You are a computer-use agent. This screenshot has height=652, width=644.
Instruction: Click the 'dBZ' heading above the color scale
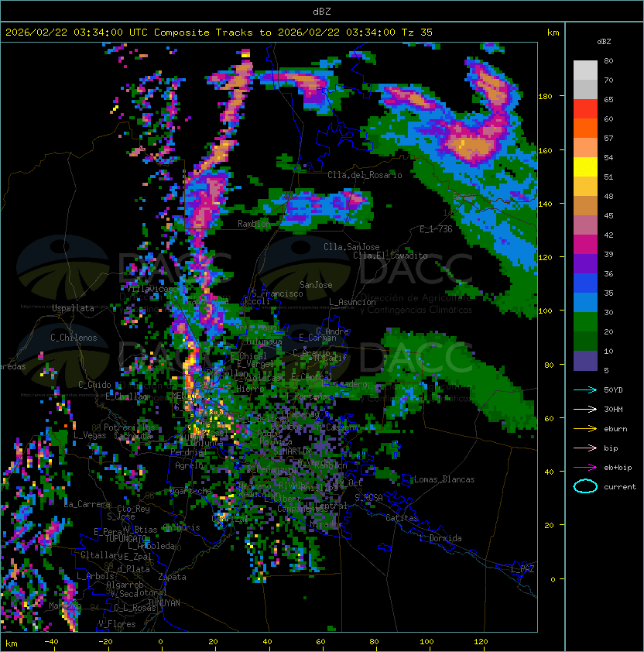pos(604,42)
